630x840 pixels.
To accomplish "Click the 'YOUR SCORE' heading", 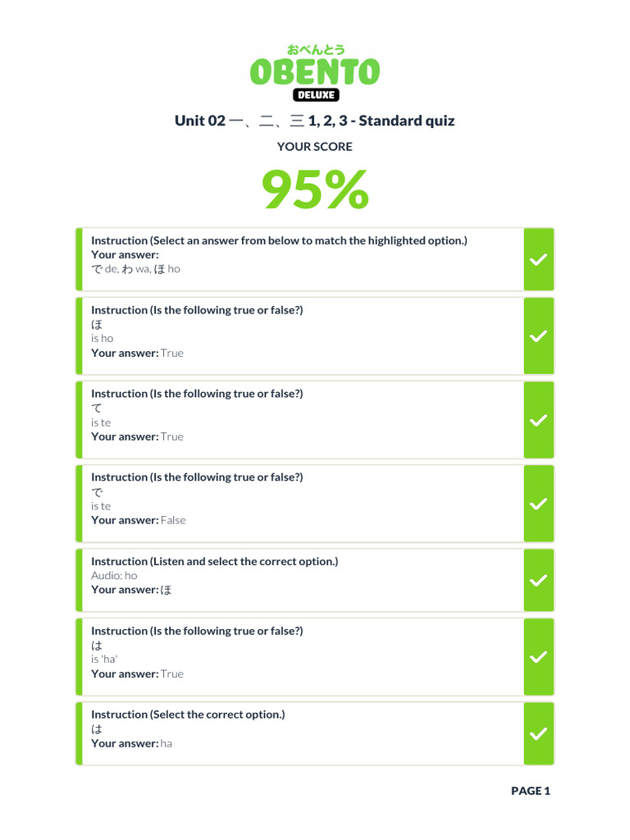I will coord(315,147).
